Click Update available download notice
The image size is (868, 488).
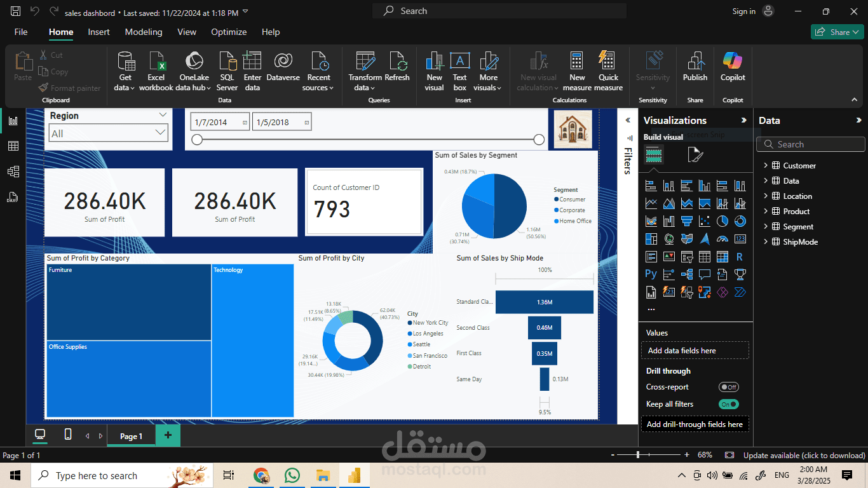[804, 455]
